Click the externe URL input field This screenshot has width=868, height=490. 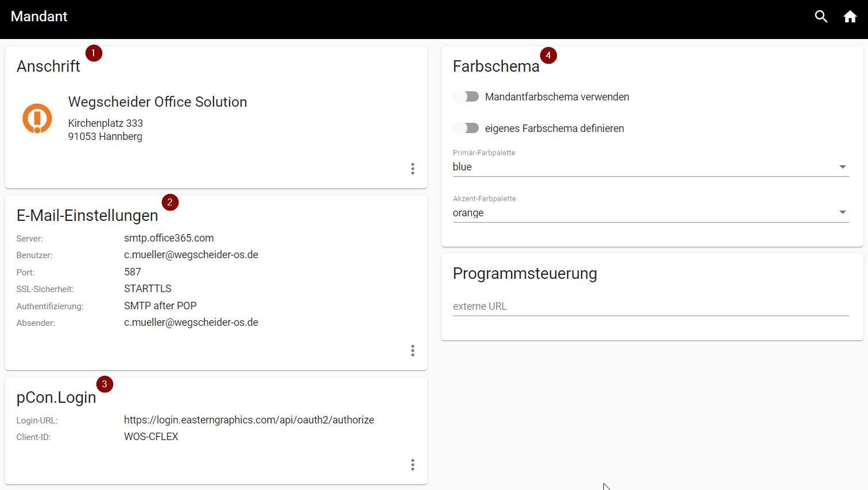(650, 306)
